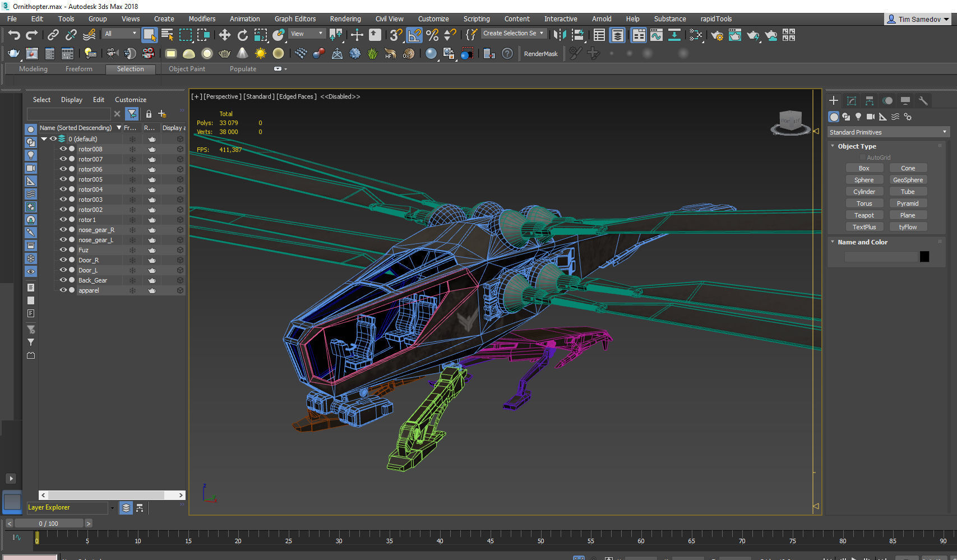957x560 pixels.
Task: Click the Undo arrow icon
Action: 14,35
